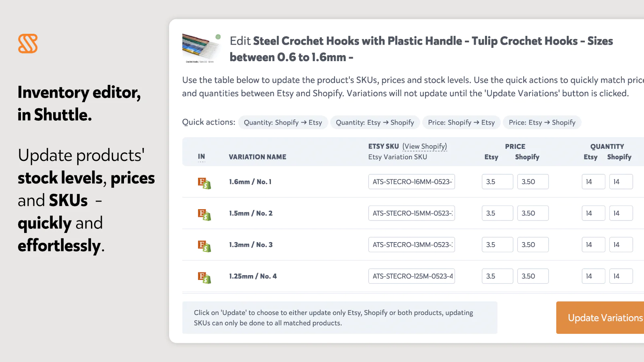This screenshot has height=362, width=644.
Task: Edit the SKU field for 1.25mm / No. 4
Action: [411, 276]
